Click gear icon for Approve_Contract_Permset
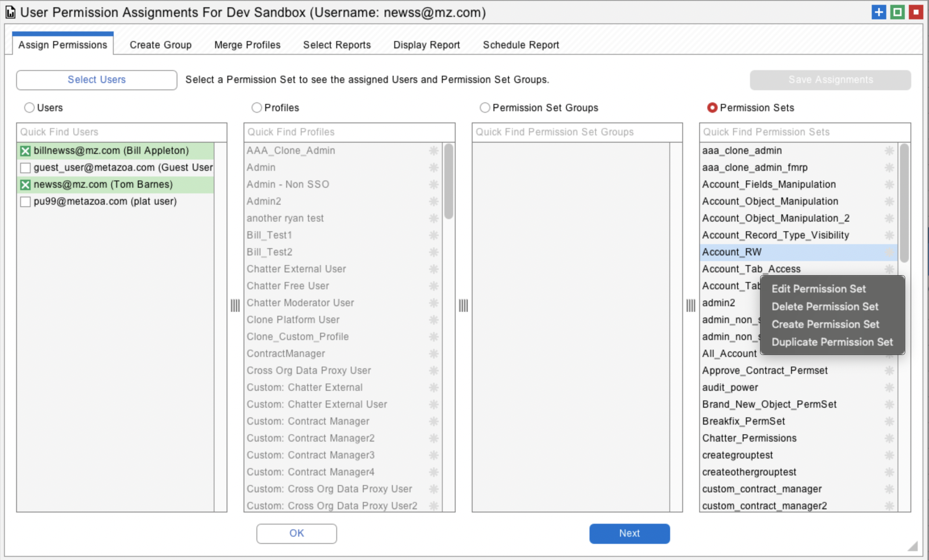Image resolution: width=929 pixels, height=560 pixels. point(889,371)
